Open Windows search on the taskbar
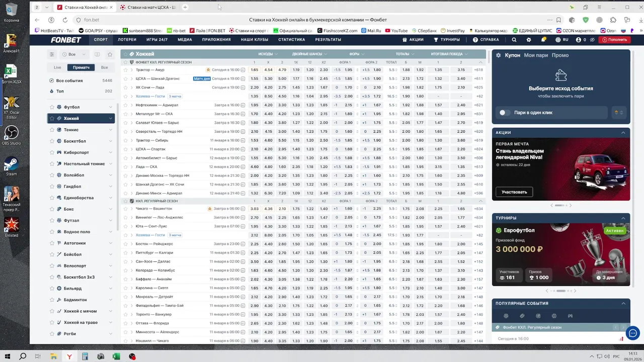644x362 pixels. (x=23, y=356)
